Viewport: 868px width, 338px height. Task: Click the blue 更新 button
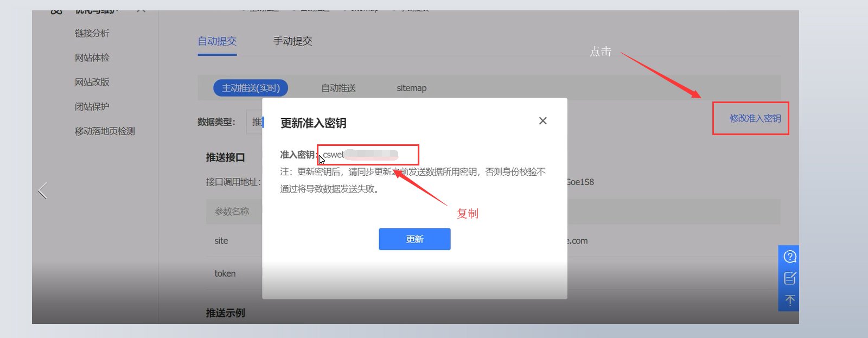click(x=414, y=239)
